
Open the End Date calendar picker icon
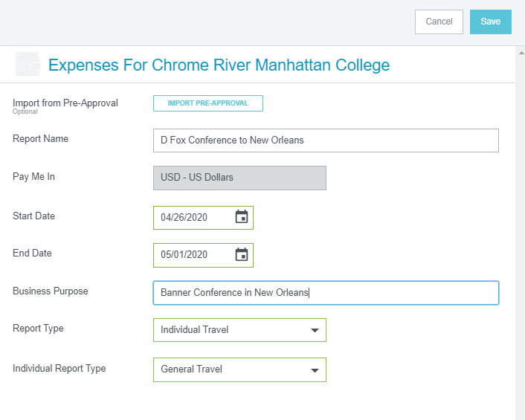tap(242, 255)
